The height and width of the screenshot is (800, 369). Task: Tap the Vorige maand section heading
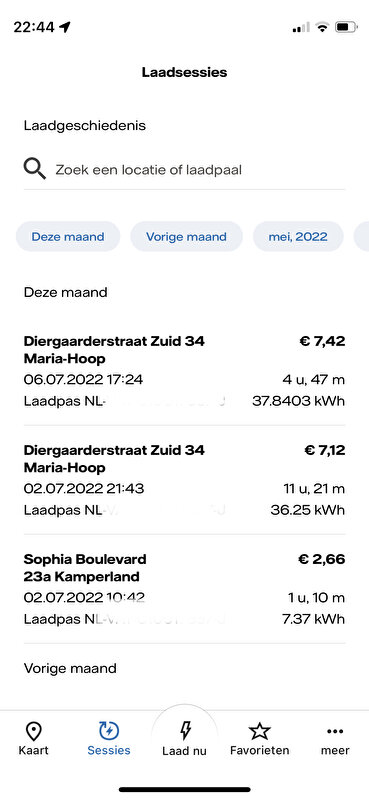[x=70, y=668]
